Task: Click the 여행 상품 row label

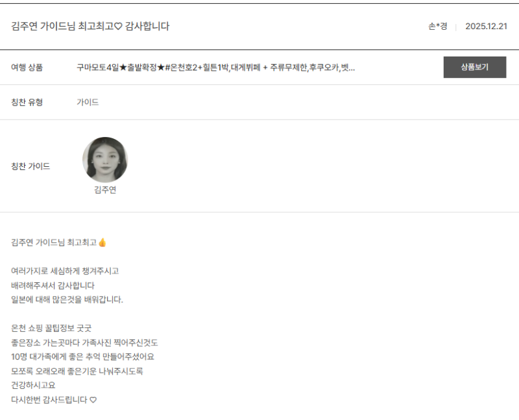Action: pos(27,68)
